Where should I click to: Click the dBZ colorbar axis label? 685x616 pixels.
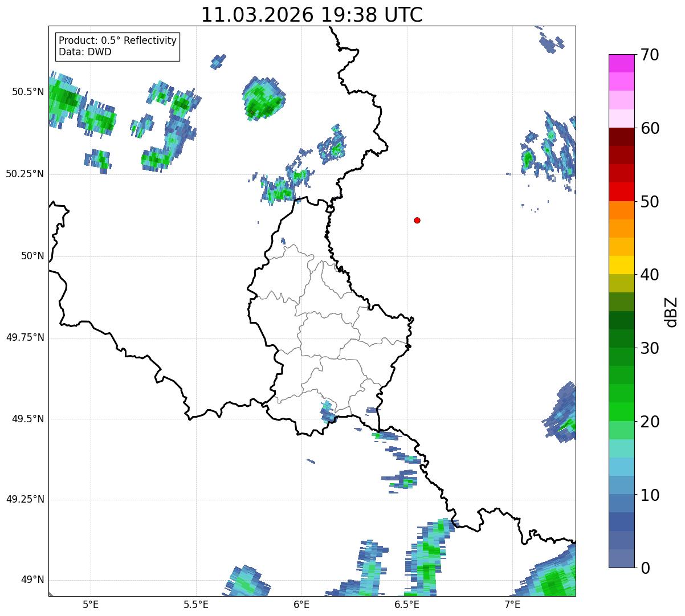(671, 311)
